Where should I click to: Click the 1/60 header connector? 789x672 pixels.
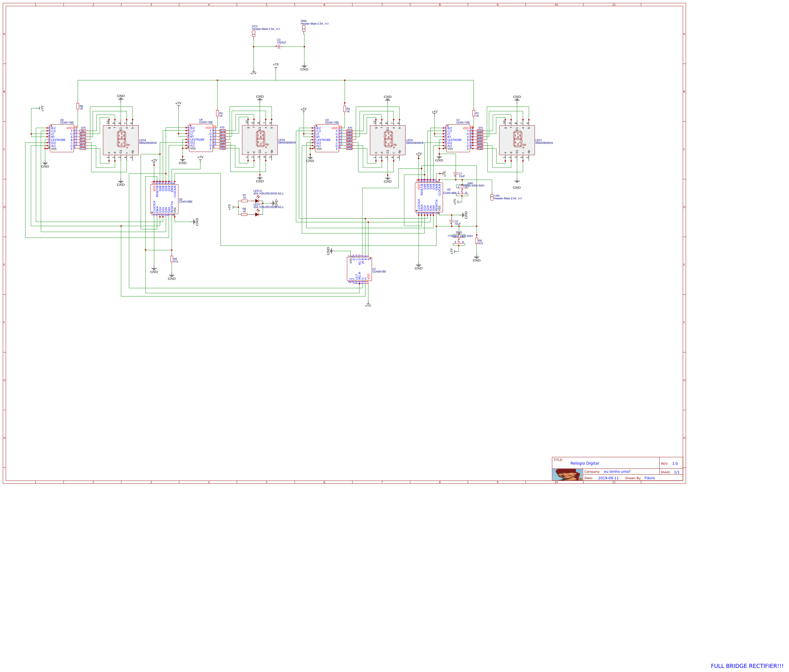click(492, 197)
